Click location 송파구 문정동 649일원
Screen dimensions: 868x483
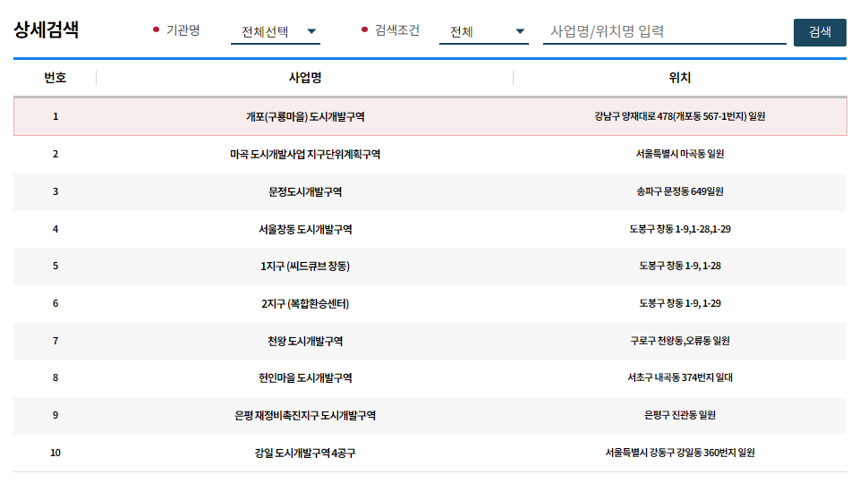point(680,191)
